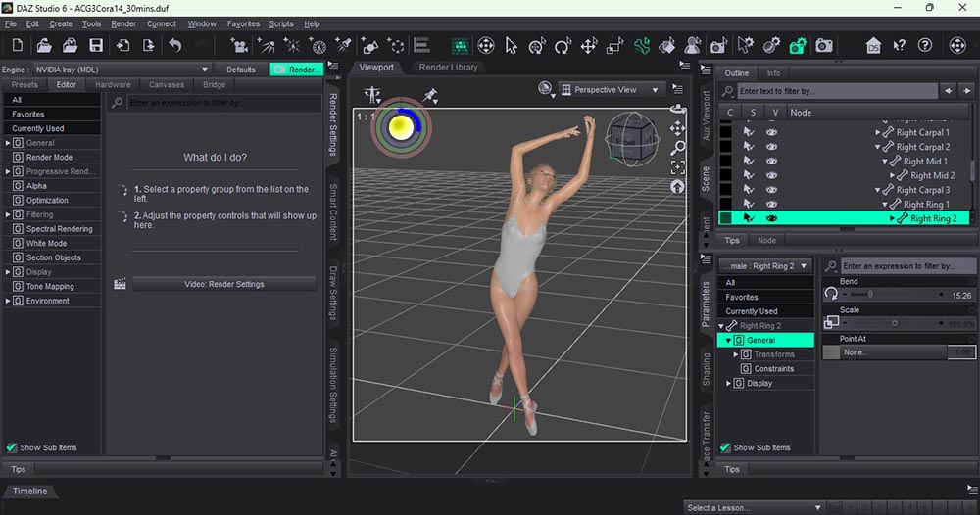Click the Undo arrow in the toolbar
Viewport: 980px width, 515px height.
(174, 46)
